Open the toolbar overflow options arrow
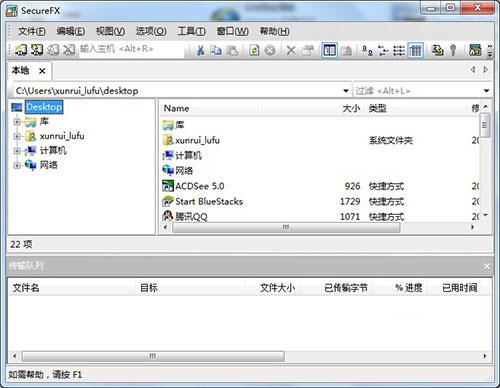Screen dimensions: 500x388 pos(490,51)
